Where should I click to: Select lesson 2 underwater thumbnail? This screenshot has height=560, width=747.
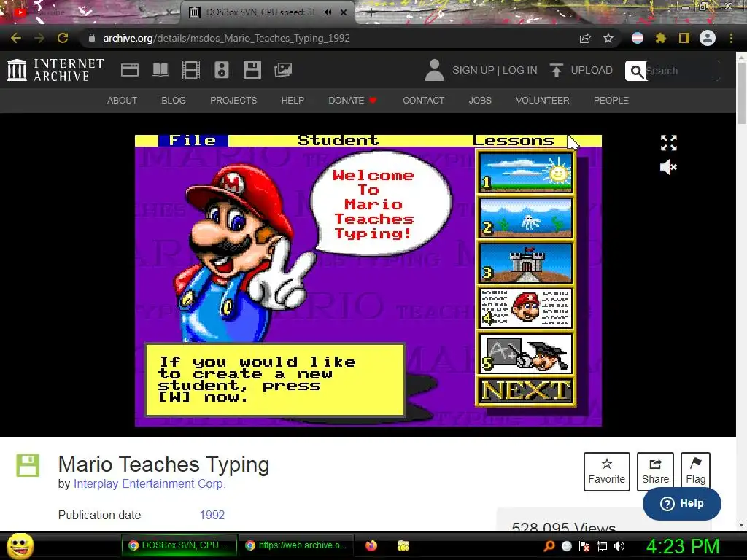[525, 217]
